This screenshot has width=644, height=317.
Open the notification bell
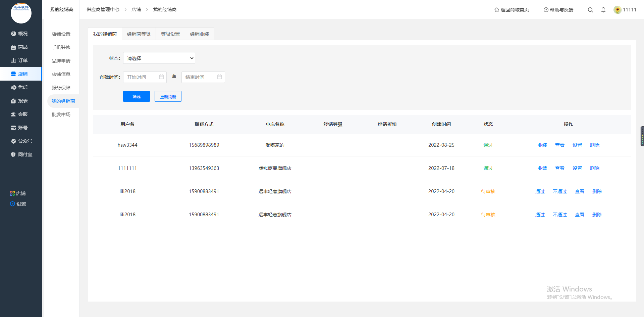point(603,10)
